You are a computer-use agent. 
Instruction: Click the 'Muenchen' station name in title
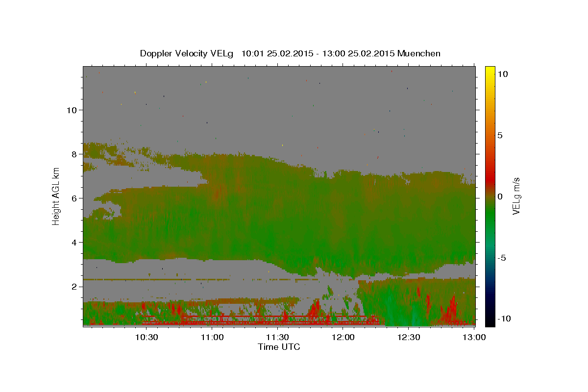coord(419,53)
